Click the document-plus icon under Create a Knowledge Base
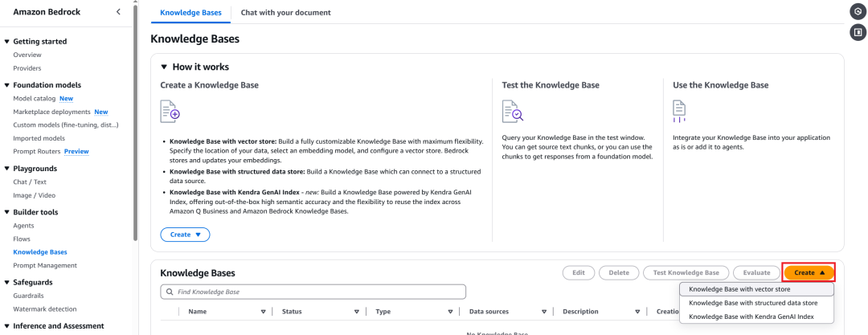868x335 pixels. tap(170, 111)
